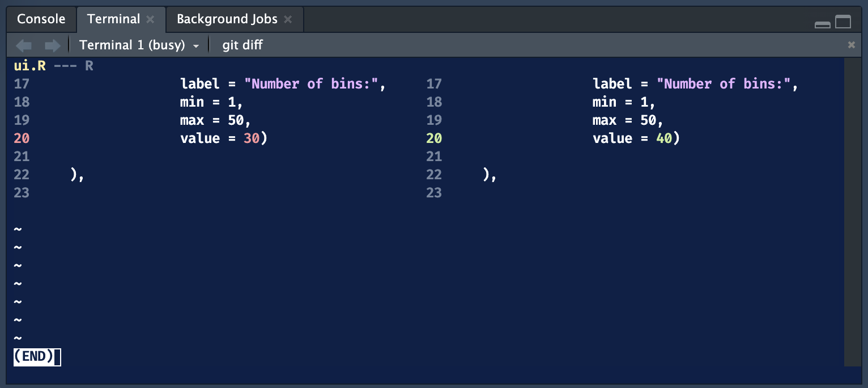
Task: Close the Terminal tab
Action: 150,19
